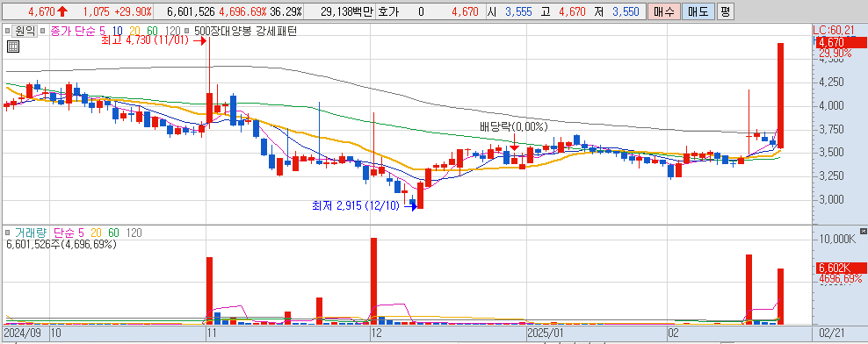Click the 매수 buy button
This screenshot has width=868, height=344.
663,11
